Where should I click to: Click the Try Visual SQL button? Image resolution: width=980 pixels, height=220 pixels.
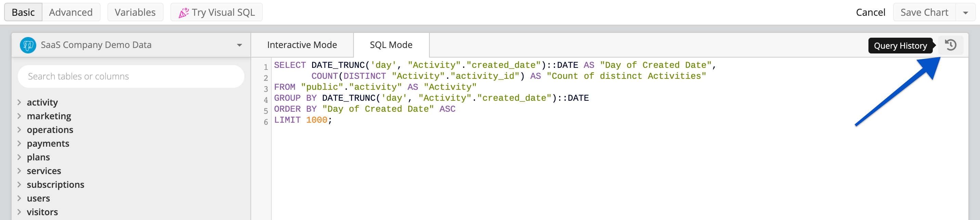(x=217, y=12)
